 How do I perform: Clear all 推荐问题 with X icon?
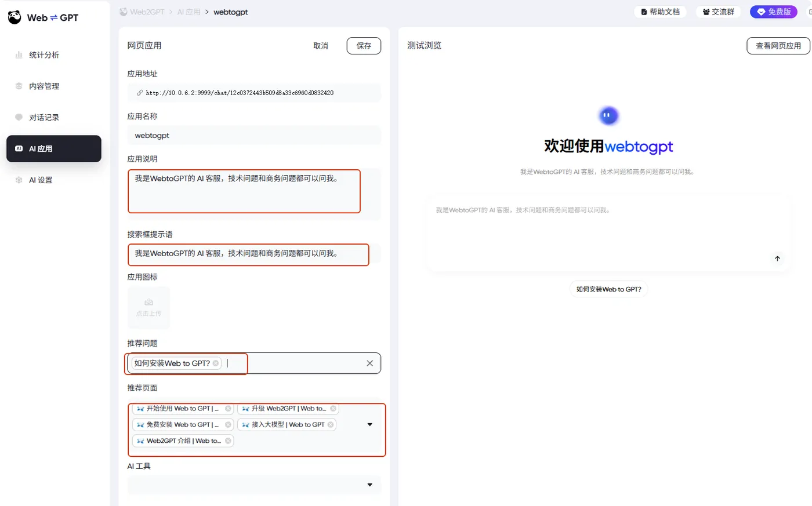coord(369,363)
